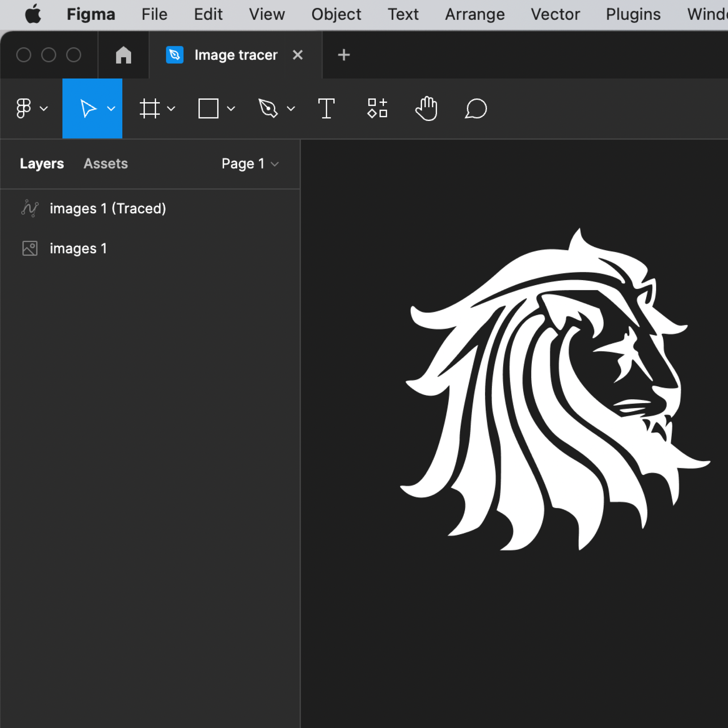Select the images 1 image layer
The height and width of the screenshot is (728, 728).
(x=78, y=248)
